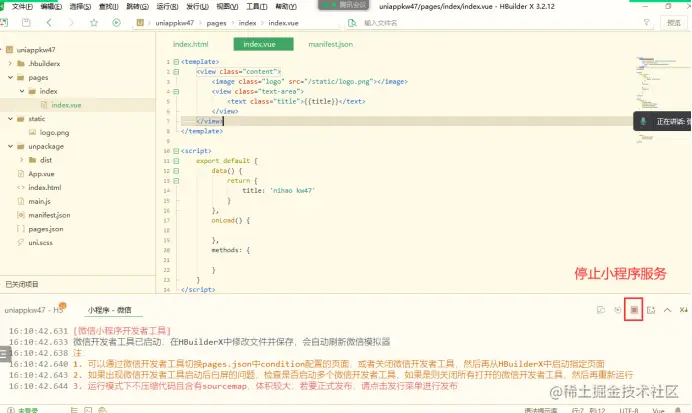This screenshot has height=413, width=692.
Task: Open the 文件(F) menu
Action: point(22,6)
